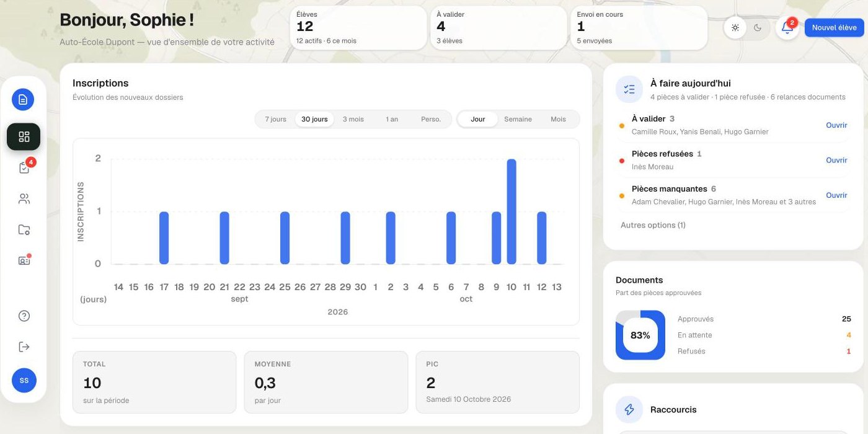Click the Refusés 1 legend row
The height and width of the screenshot is (434, 868).
(x=764, y=352)
